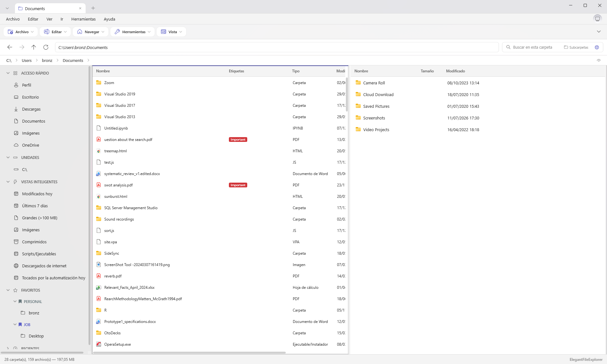Image resolution: width=607 pixels, height=364 pixels.
Task: Go back with the left arrow icon
Action: tap(10, 47)
